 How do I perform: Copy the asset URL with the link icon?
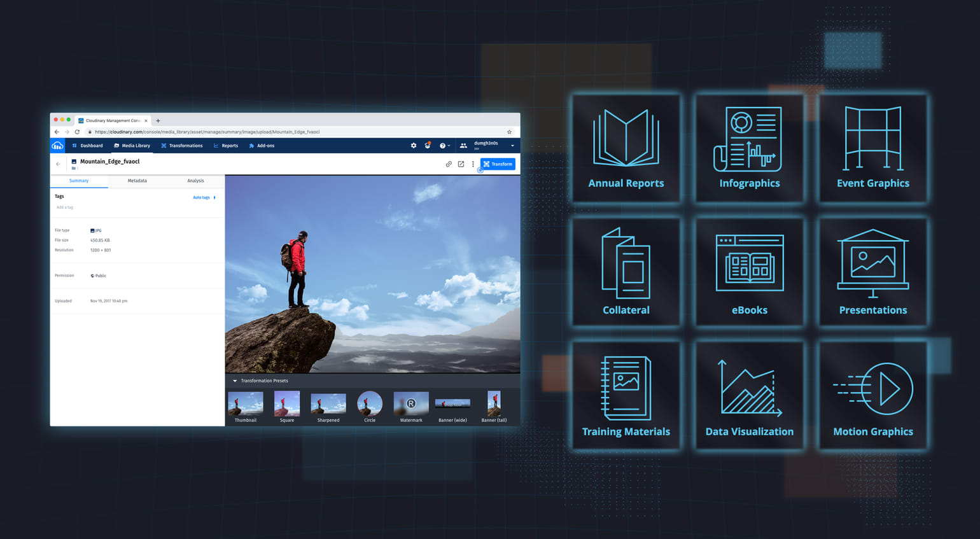click(x=448, y=164)
